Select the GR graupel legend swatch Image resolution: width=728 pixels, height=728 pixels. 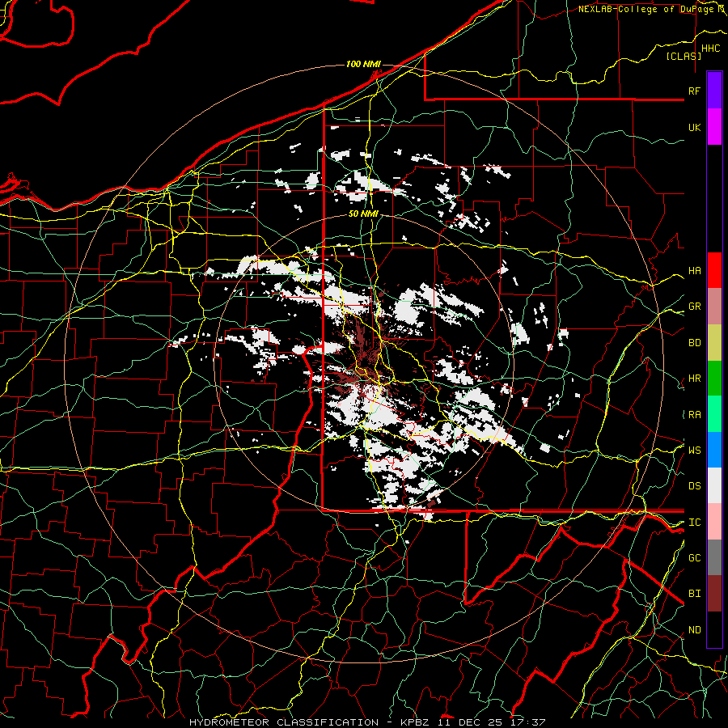click(714, 306)
